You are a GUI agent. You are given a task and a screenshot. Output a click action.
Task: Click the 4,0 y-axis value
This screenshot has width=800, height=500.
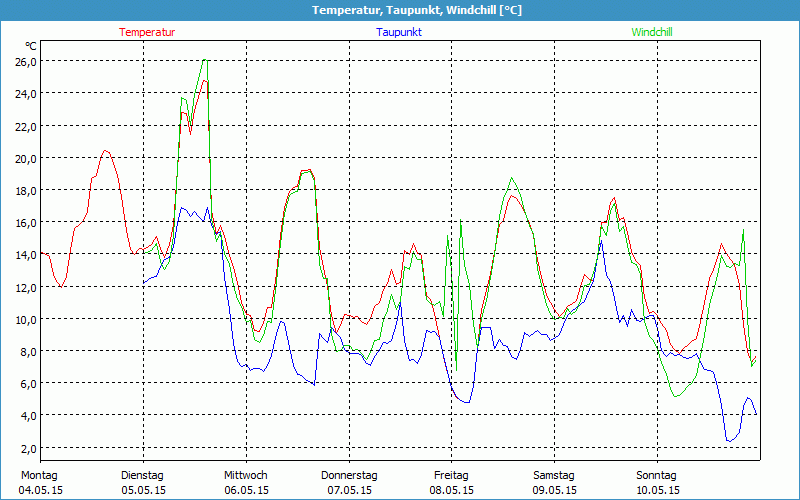(28, 416)
